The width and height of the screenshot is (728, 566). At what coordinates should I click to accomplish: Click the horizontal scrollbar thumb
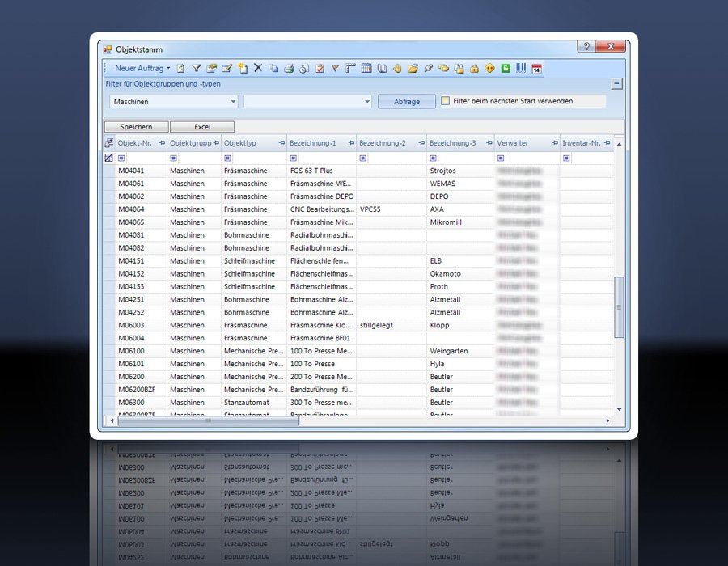[x=209, y=420]
